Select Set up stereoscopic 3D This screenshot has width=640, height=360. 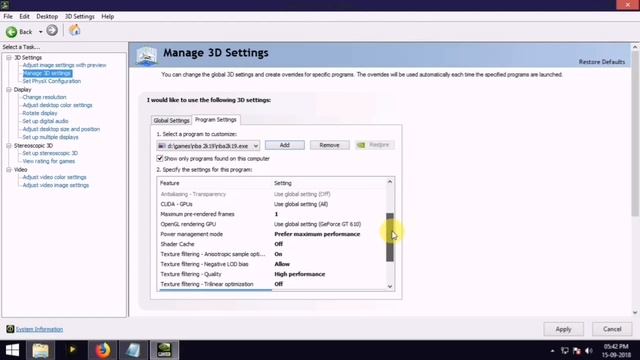coord(50,153)
